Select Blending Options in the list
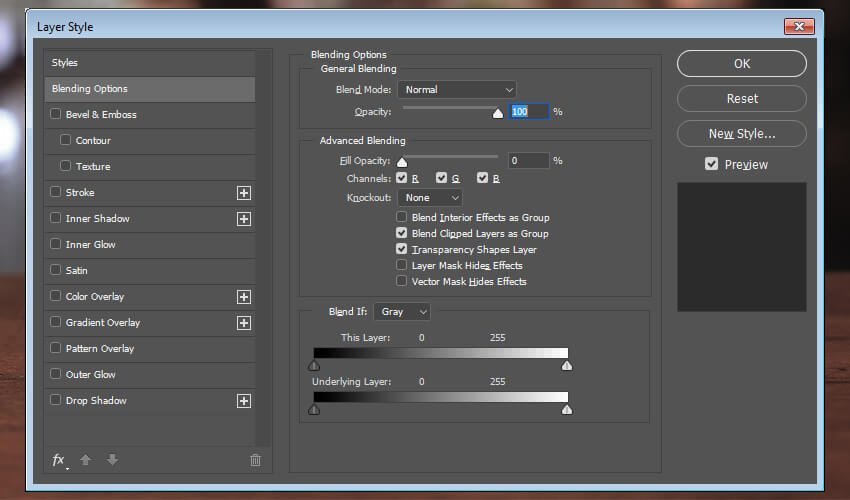850x500 pixels. point(150,89)
